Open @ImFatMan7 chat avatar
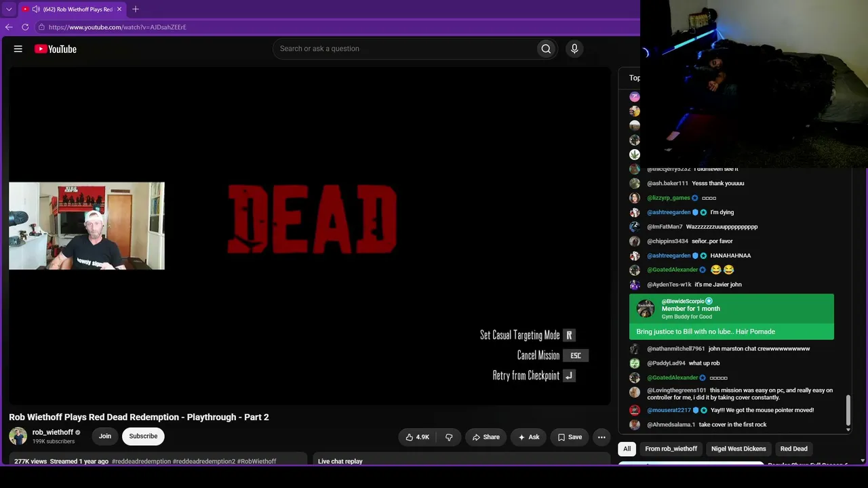The width and height of the screenshot is (868, 488). (635, 227)
